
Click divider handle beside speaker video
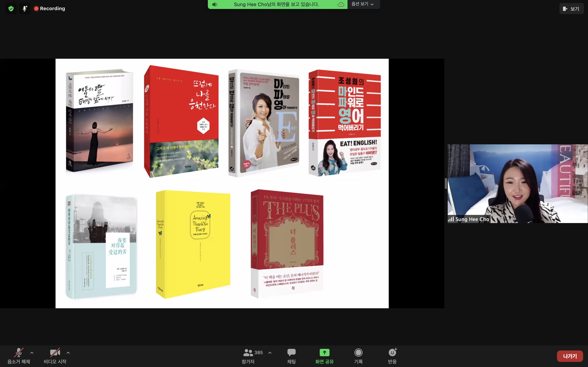446,183
